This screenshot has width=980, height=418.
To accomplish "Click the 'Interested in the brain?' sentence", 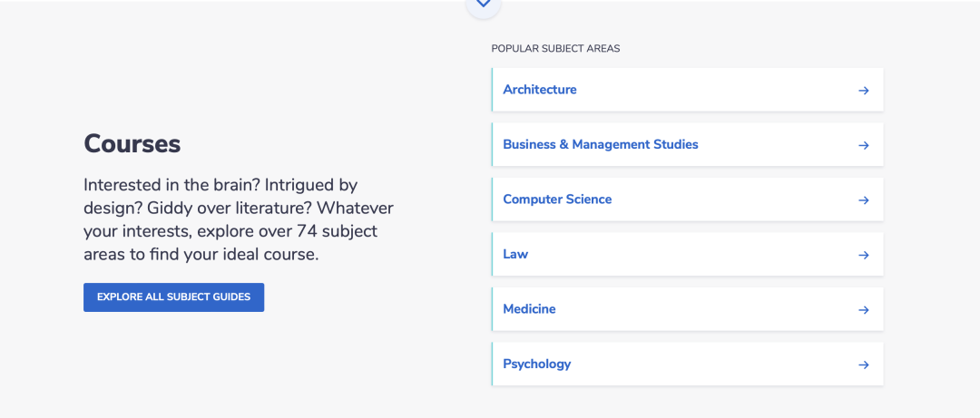I will 166,185.
